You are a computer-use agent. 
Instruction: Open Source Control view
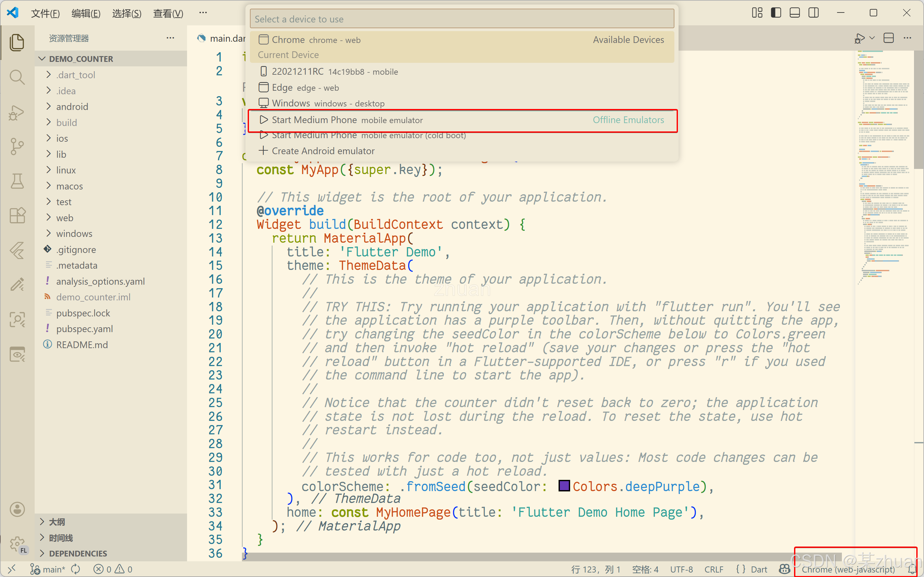[x=17, y=146]
